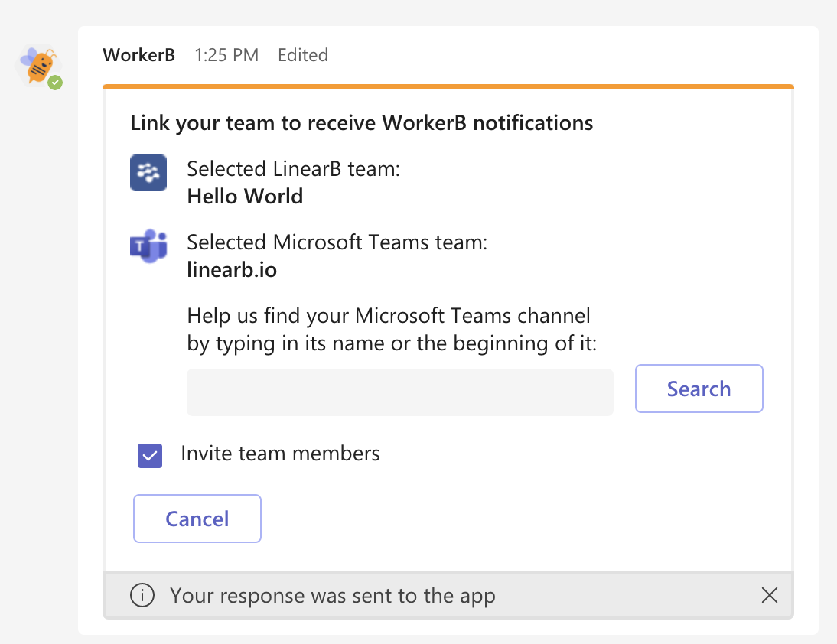Uncheck the Invite team members checkbox
This screenshot has width=837, height=644.
(x=150, y=456)
